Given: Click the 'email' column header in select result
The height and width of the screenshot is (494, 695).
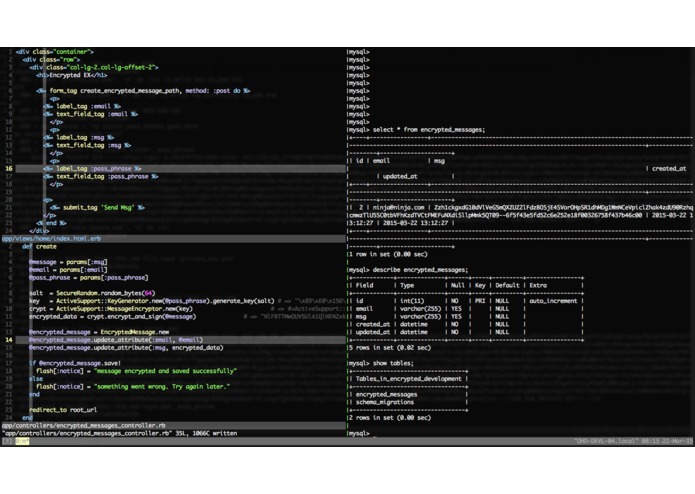Looking at the screenshot, I should (381, 161).
